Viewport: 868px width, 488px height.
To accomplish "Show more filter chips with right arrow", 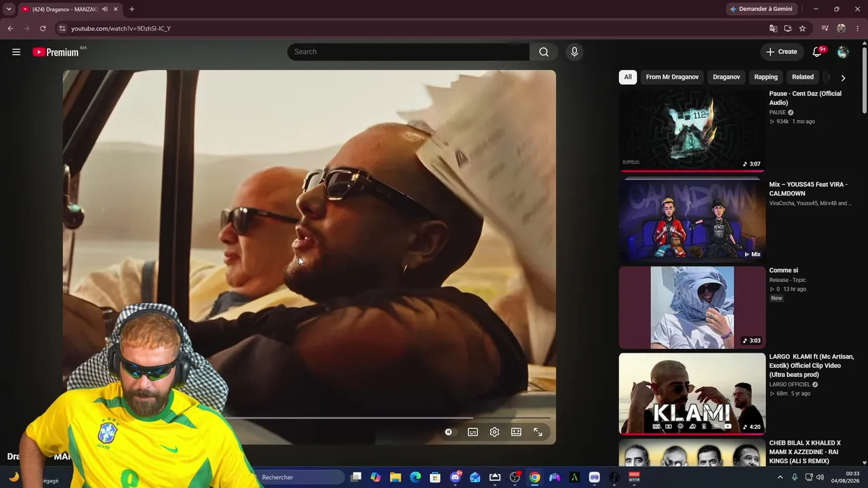I will (843, 77).
